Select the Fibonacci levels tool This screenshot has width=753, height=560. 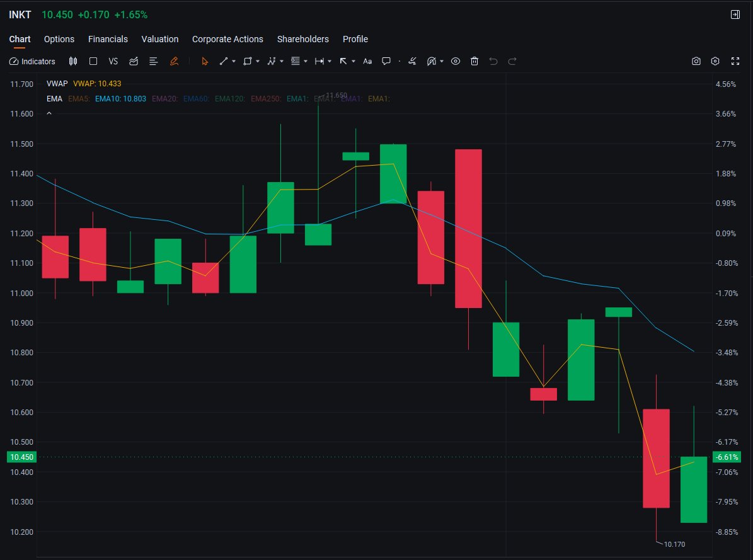click(296, 61)
